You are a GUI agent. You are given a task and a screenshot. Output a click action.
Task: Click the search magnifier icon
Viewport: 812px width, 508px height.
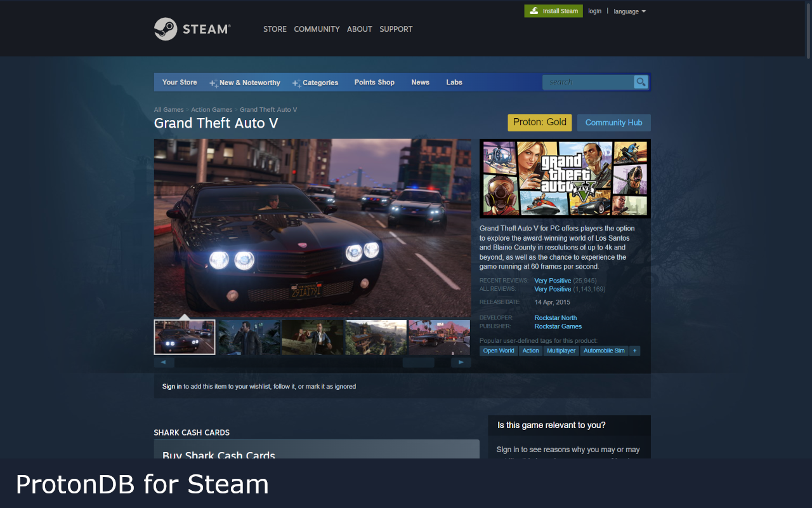coord(641,82)
